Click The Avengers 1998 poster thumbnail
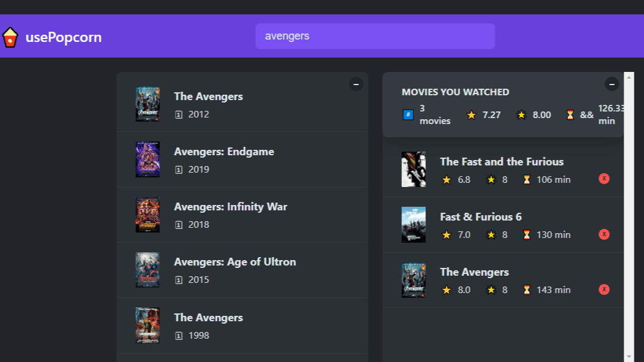 147,325
